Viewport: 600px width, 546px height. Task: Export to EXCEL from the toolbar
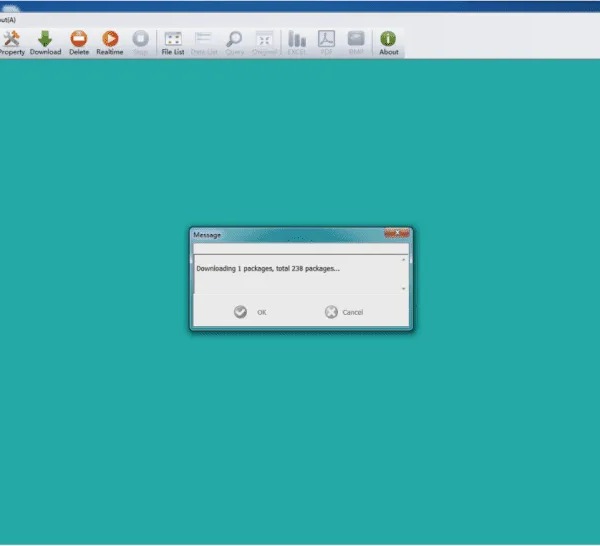[297, 41]
